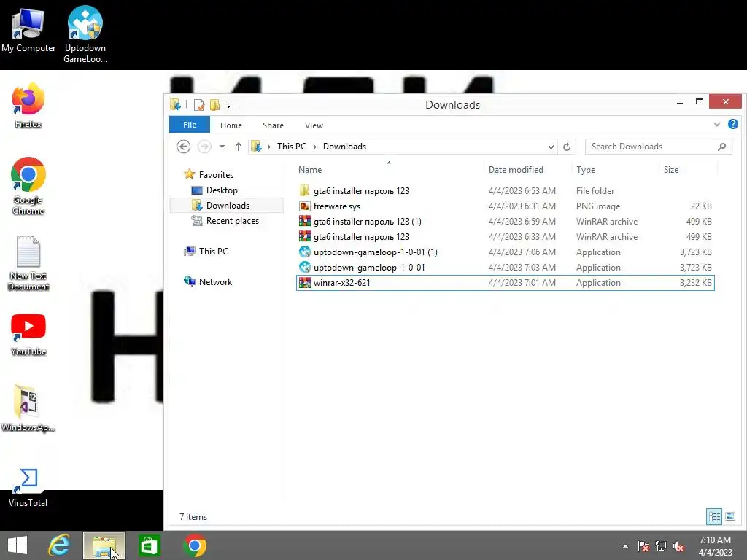Click the Windows Start button
This screenshot has width=747, height=560.
point(18,545)
